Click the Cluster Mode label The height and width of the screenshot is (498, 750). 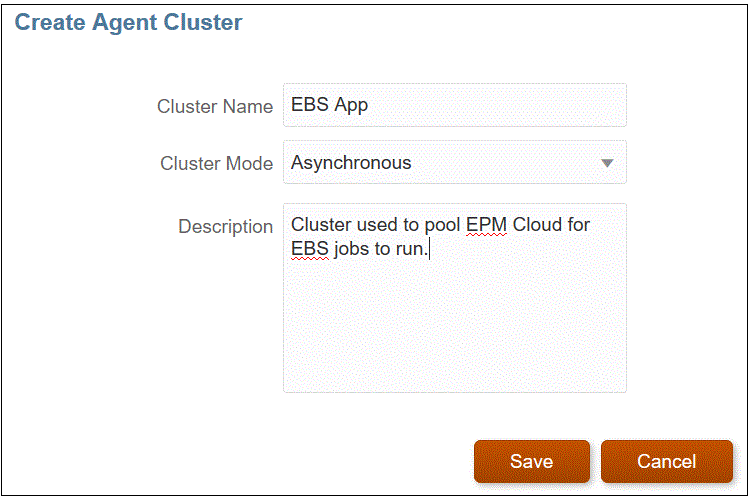pyautogui.click(x=216, y=163)
